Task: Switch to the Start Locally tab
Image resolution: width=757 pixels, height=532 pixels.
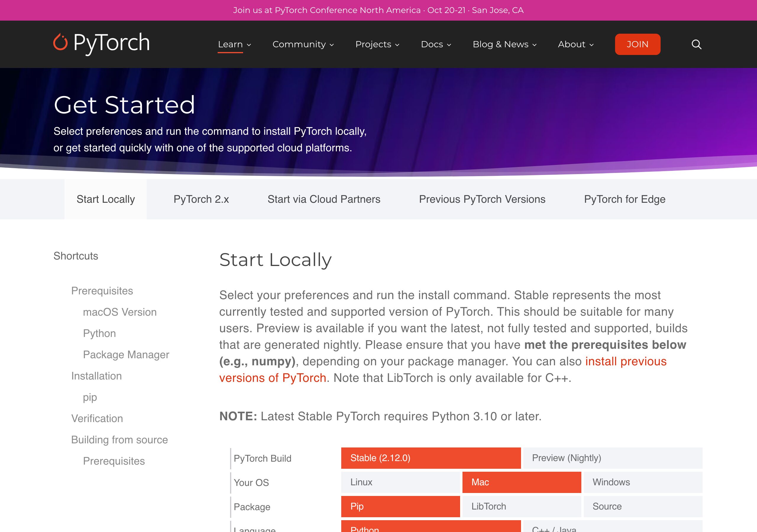Action: (x=106, y=199)
